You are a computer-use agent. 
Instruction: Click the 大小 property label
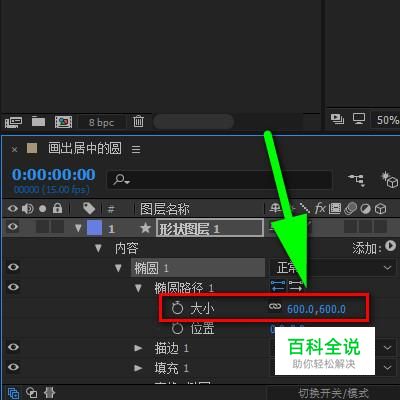[x=202, y=309]
